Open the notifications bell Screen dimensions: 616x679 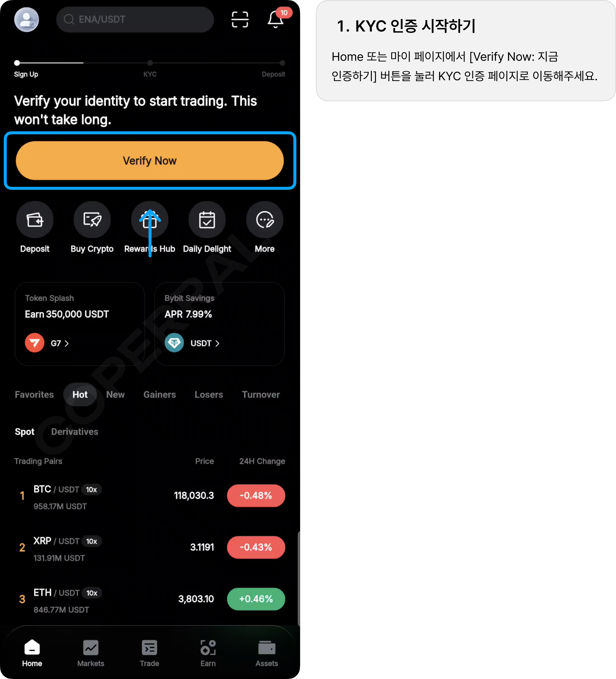276,20
